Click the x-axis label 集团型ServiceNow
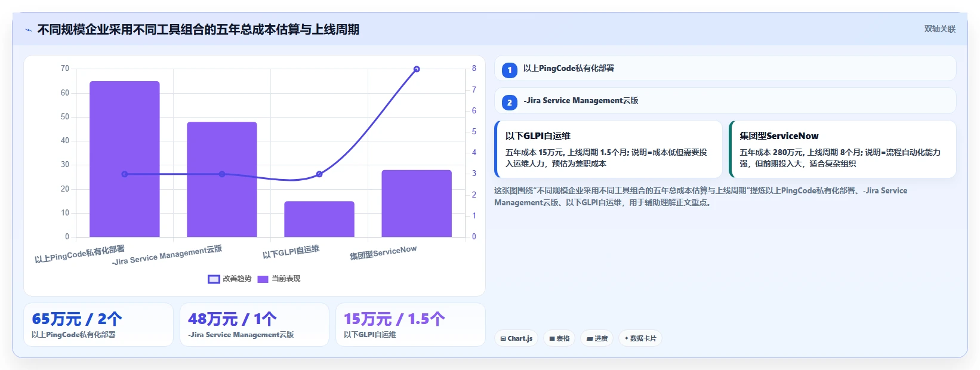The width and height of the screenshot is (980, 370). point(383,253)
